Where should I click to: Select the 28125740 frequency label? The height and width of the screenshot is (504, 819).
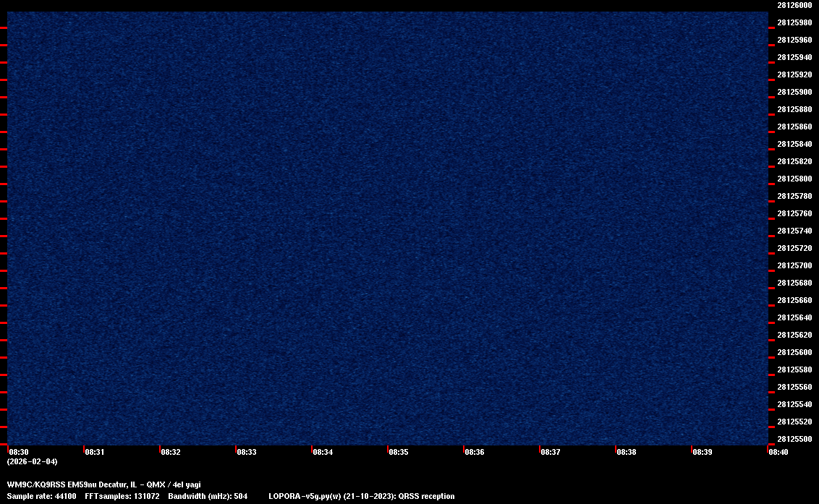[x=794, y=231]
